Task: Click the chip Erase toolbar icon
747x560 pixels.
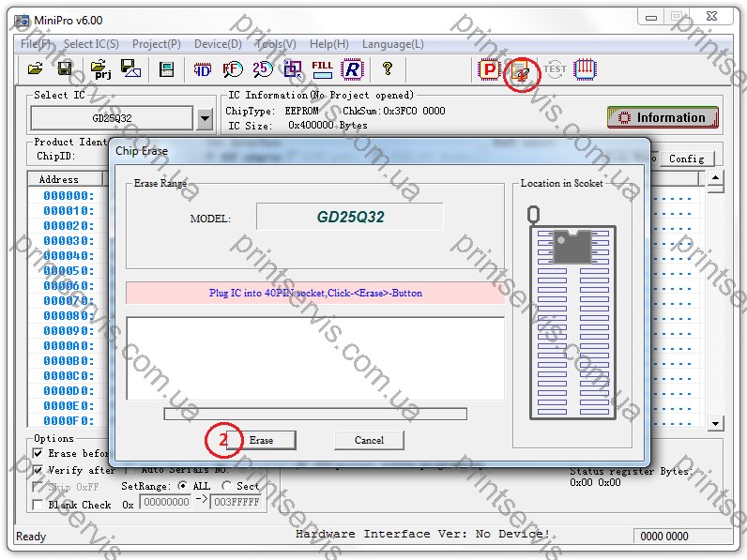Action: (x=520, y=70)
